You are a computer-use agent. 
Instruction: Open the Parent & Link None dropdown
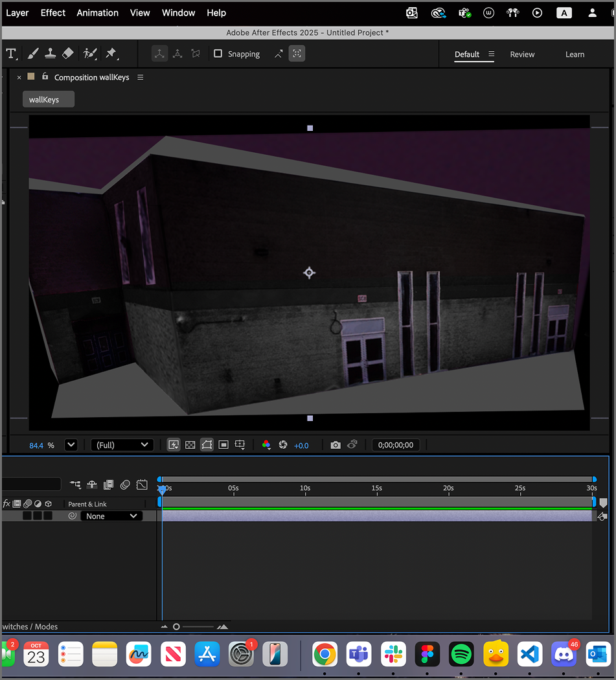click(111, 516)
